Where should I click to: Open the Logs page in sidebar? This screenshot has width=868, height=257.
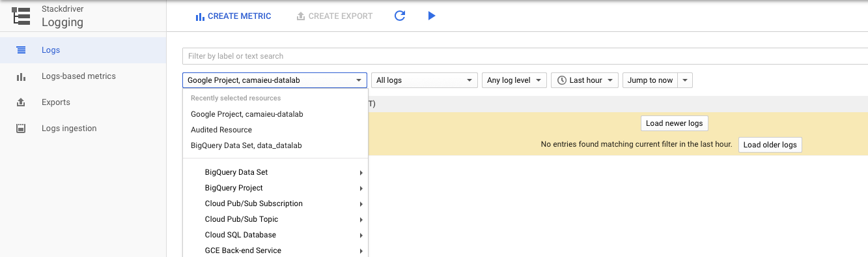tap(83, 50)
